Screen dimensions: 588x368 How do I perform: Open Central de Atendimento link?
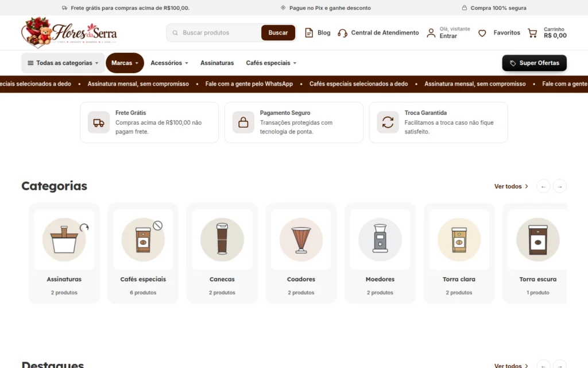[385, 33]
